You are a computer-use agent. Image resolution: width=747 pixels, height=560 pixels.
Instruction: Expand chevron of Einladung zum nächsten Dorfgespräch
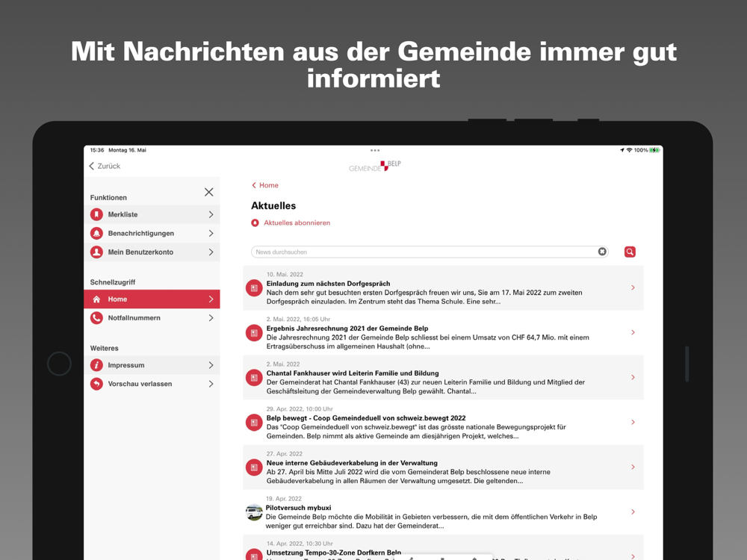click(x=633, y=287)
